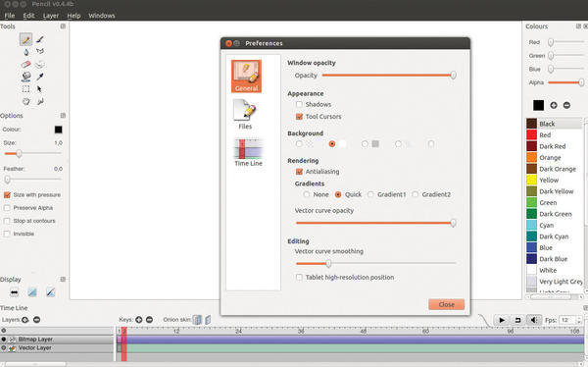Open the Layer menu

(51, 16)
